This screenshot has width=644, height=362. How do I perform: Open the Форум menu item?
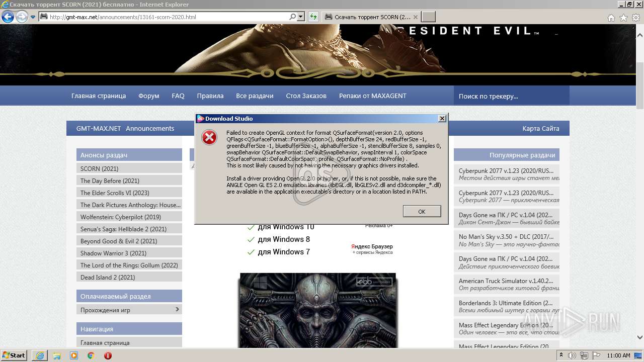tap(149, 96)
